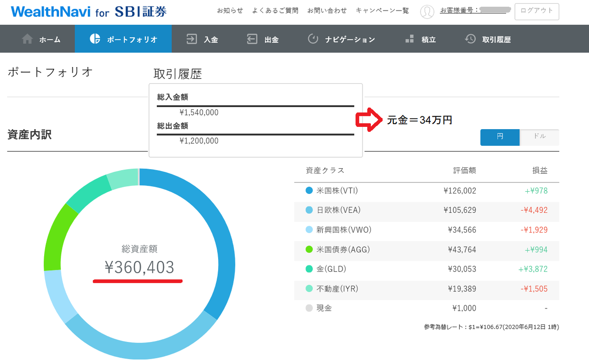Click the 日欧株(VEA) legend dot
589x364 pixels.
(309, 210)
